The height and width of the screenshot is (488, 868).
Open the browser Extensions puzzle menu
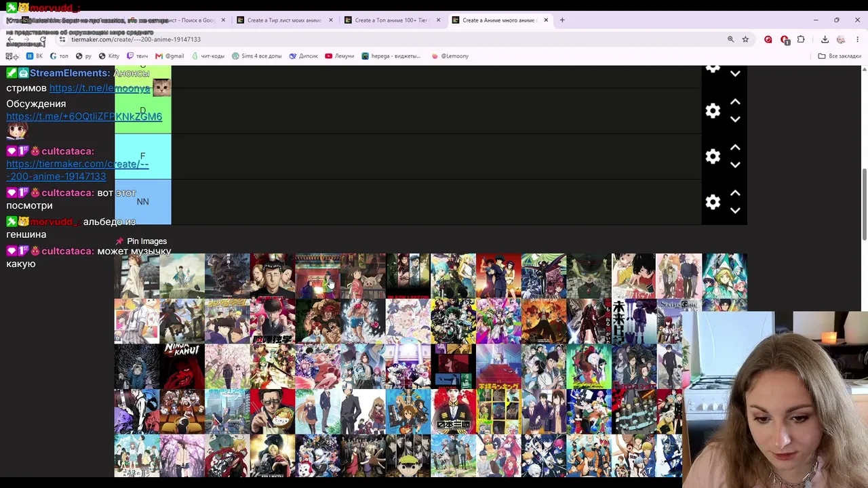tap(801, 39)
